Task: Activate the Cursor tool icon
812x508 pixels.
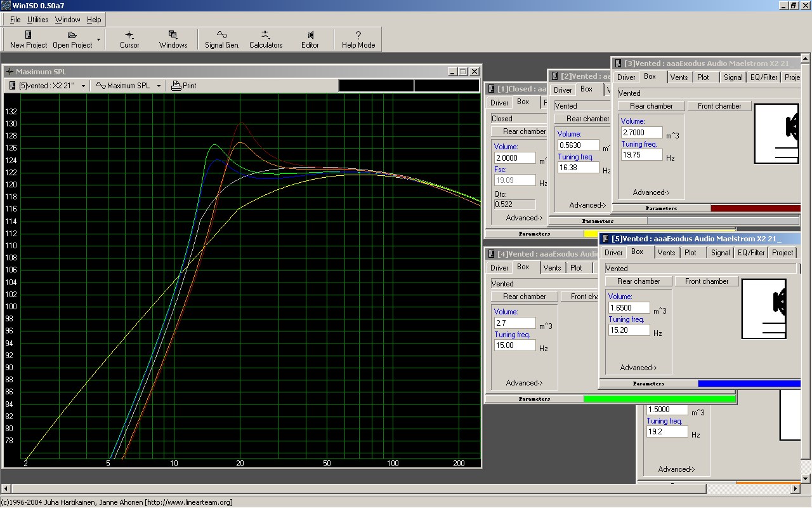Action: click(x=129, y=35)
